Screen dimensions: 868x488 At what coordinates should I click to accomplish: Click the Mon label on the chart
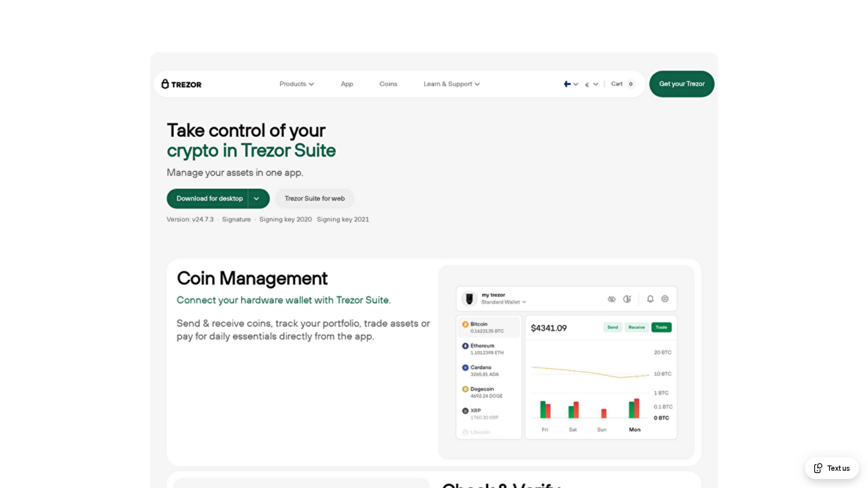click(x=635, y=430)
